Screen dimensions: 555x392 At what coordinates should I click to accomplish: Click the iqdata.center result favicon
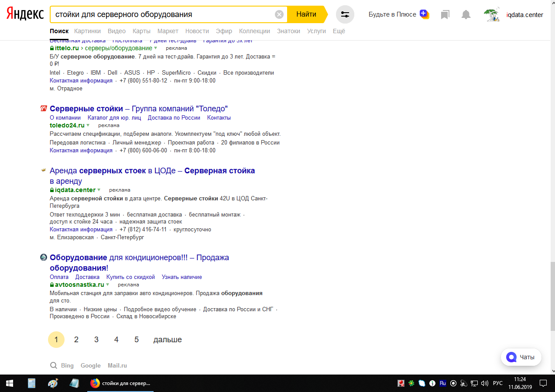pos(43,170)
